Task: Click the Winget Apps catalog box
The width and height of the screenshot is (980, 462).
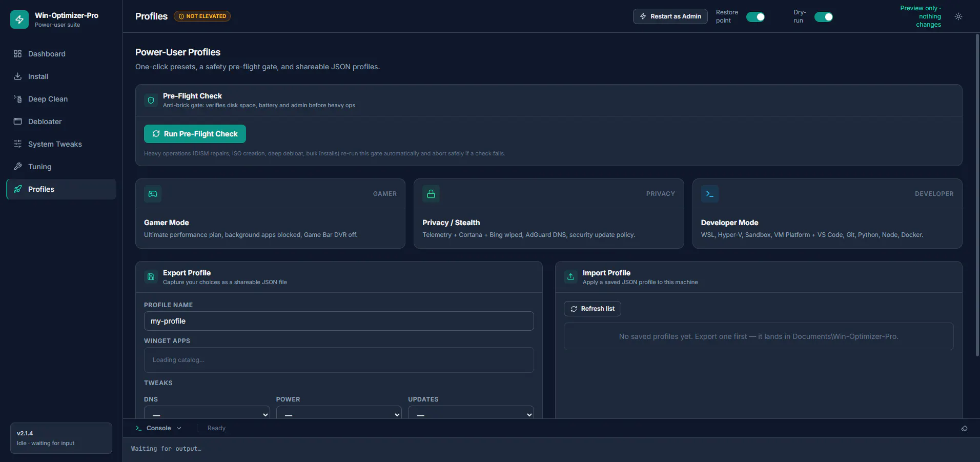Action: click(339, 360)
